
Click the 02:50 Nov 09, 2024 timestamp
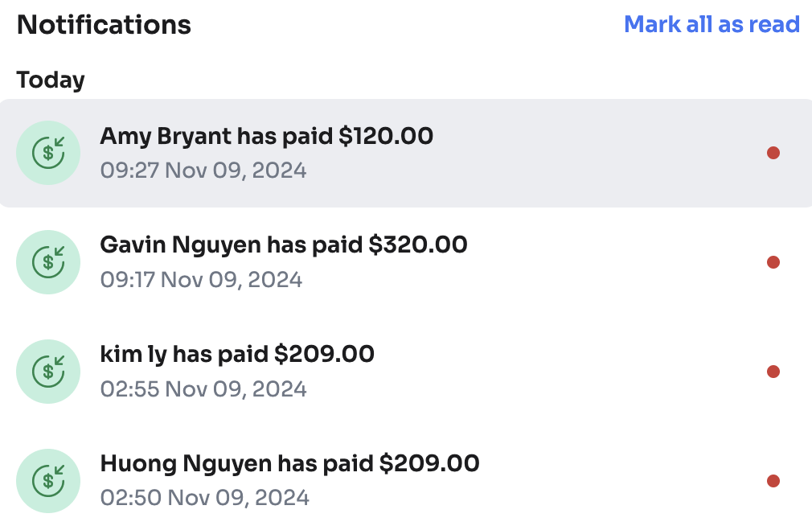[x=204, y=498]
